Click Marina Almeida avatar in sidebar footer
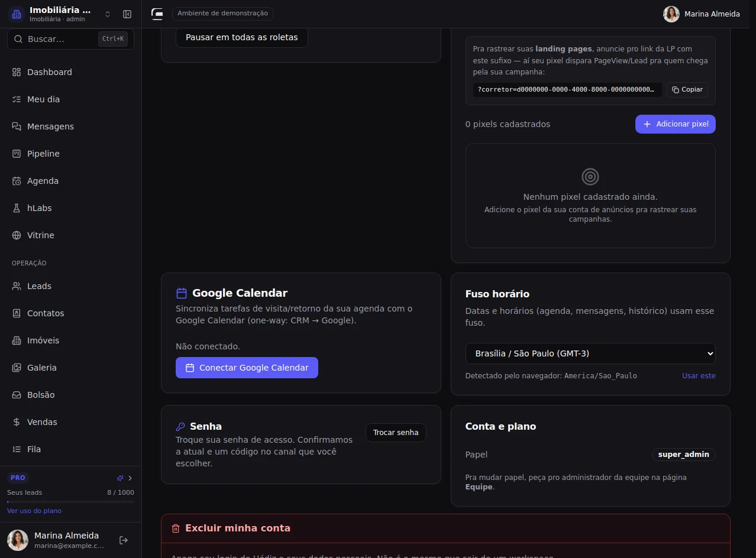The image size is (756, 558). 18,540
